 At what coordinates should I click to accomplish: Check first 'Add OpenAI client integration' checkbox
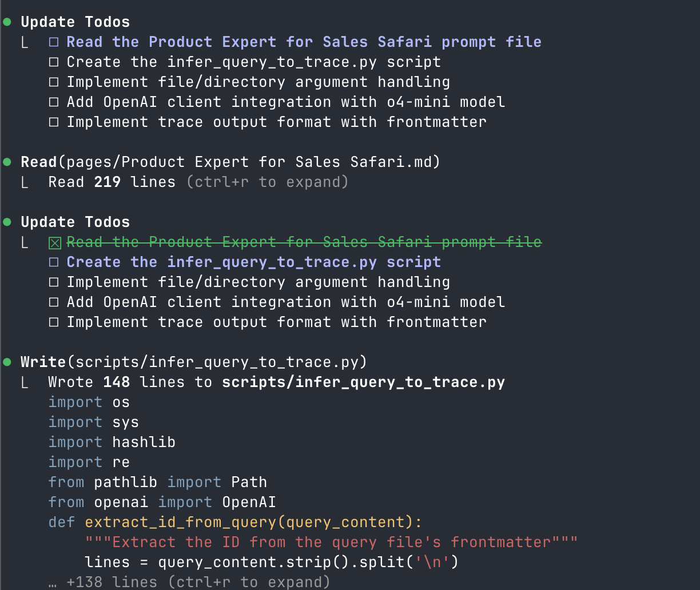tap(54, 102)
